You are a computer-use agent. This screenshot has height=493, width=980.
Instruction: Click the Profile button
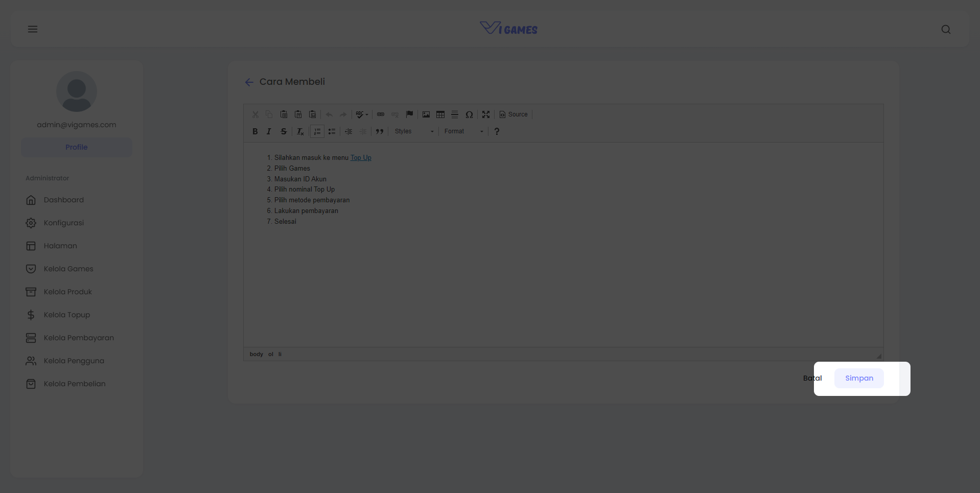77,147
